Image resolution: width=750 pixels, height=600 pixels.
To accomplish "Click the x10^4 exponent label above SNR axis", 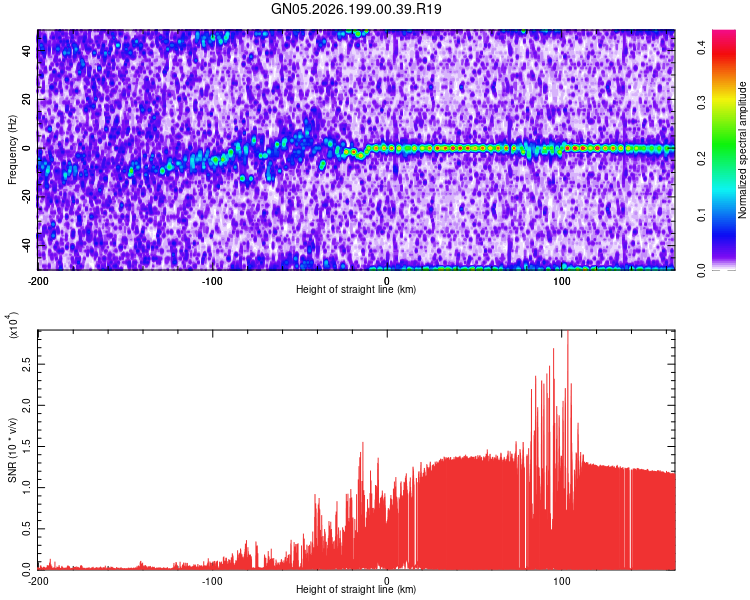I will click(x=13, y=325).
